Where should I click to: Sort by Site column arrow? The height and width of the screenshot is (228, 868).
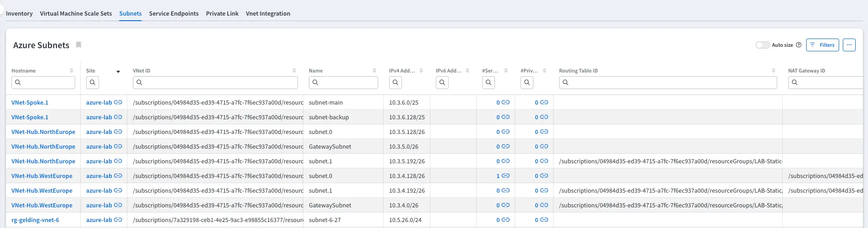click(118, 72)
